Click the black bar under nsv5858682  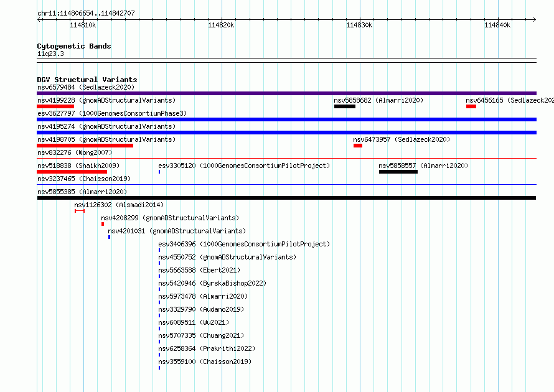click(345, 106)
